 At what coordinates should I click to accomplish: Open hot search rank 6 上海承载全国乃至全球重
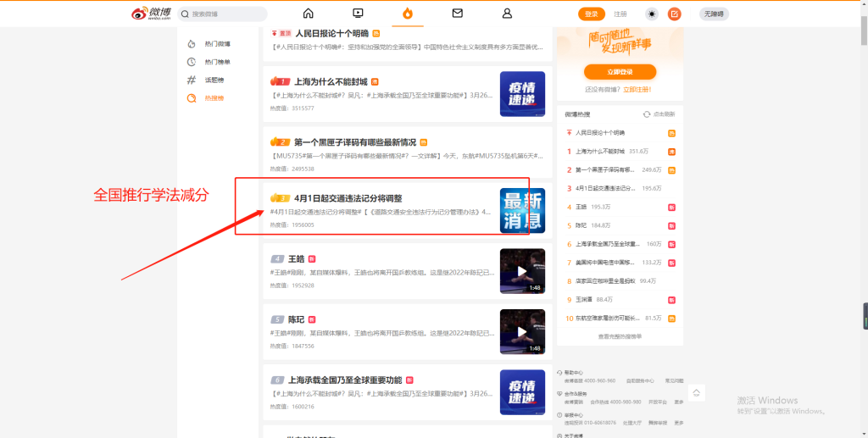click(607, 244)
